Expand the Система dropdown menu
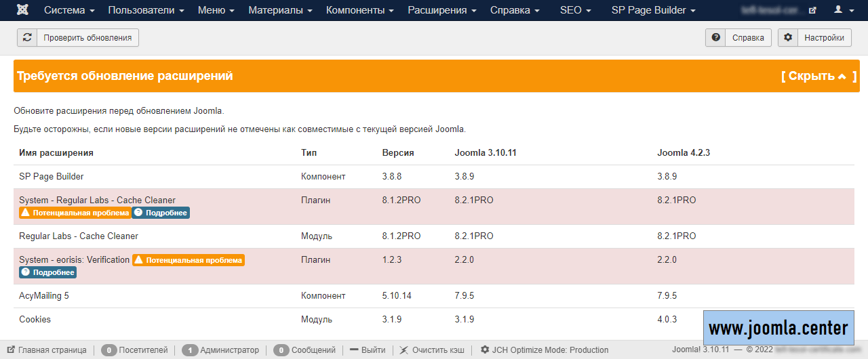 pos(69,10)
